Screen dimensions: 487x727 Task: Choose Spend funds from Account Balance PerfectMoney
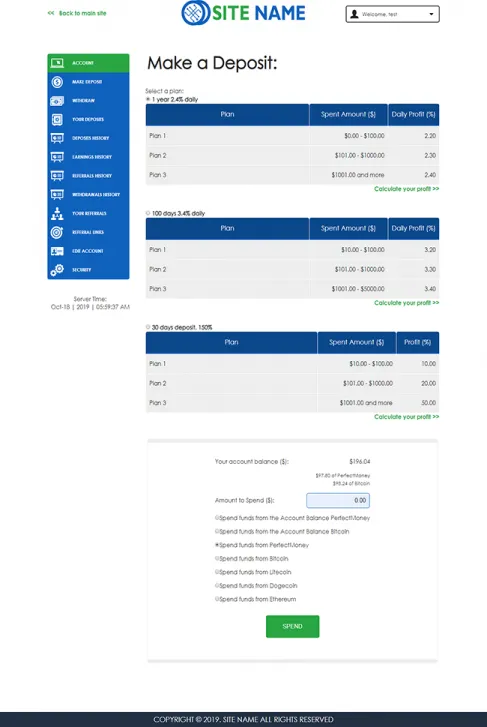click(x=217, y=517)
